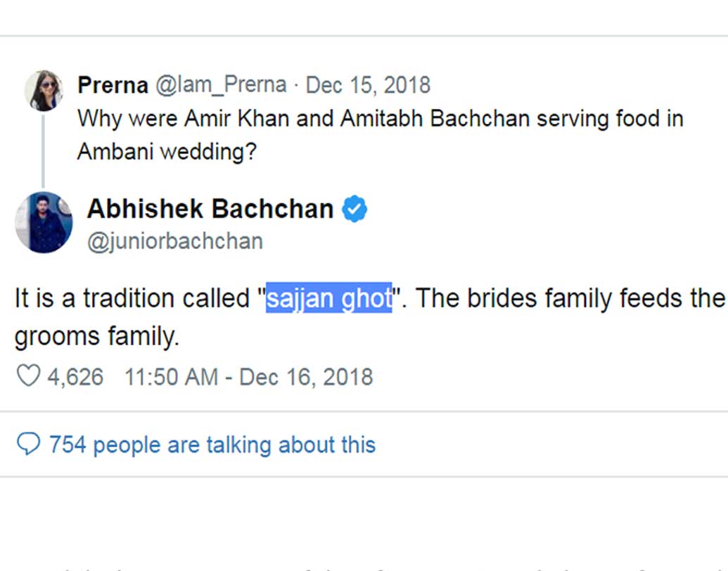Click the Prerna display name
Image resolution: width=728 pixels, height=571 pixels.
point(113,85)
